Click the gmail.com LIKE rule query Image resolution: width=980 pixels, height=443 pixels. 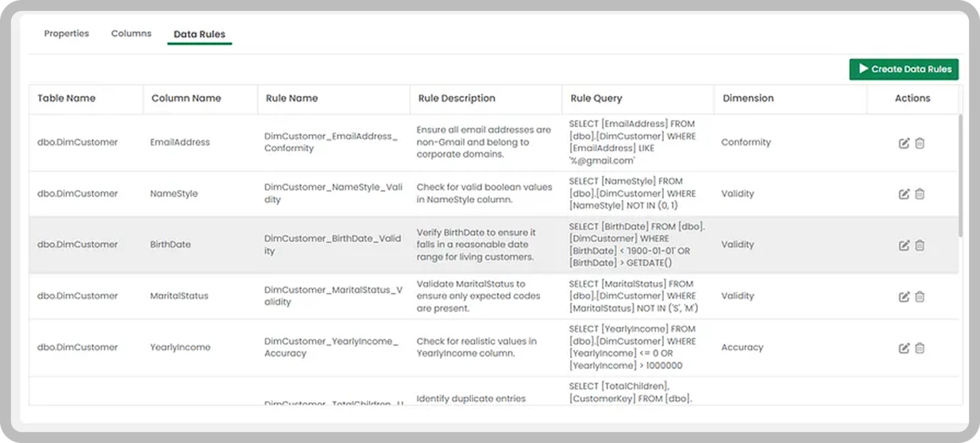tap(632, 142)
